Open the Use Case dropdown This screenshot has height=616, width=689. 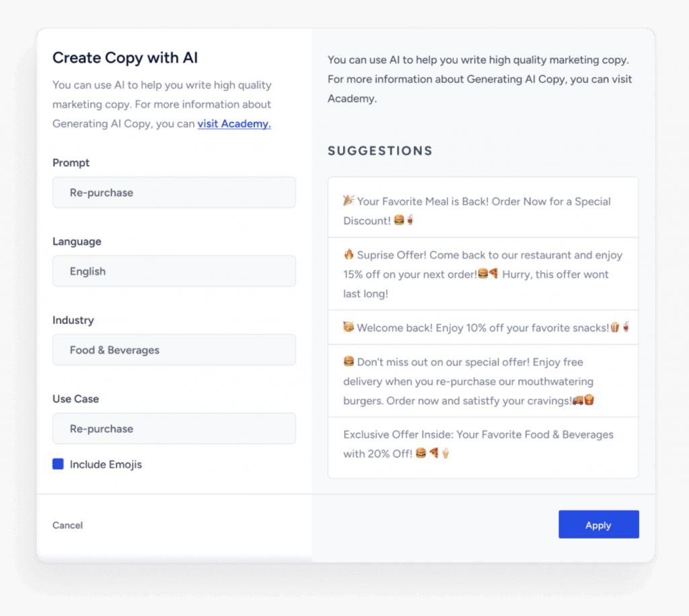174,428
